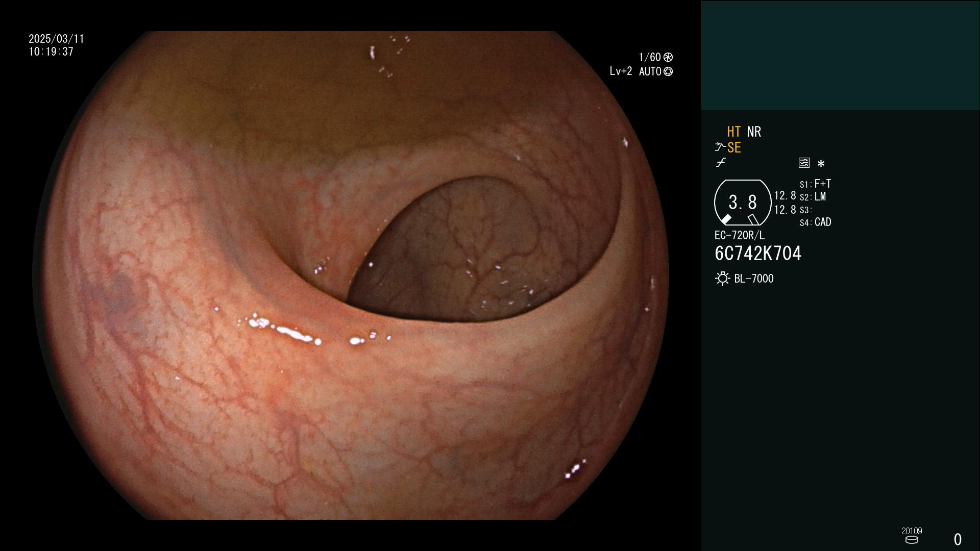Screen dimensions: 980x551
Task: Click the tone curve icon below SE
Action: [721, 163]
